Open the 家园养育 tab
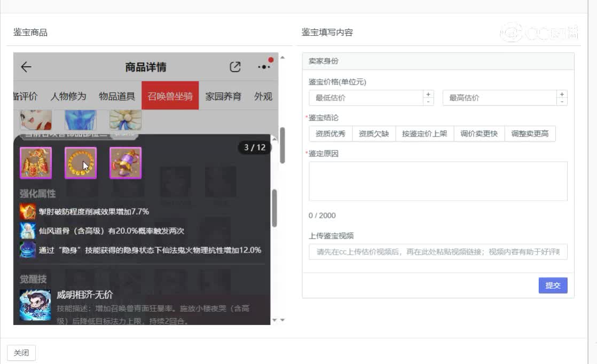This screenshot has height=364, width=597. 224,96
